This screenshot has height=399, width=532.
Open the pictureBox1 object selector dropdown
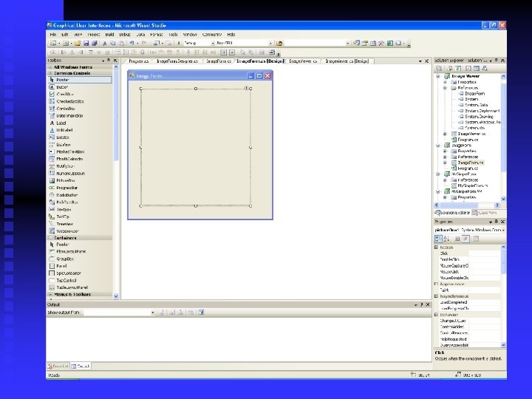[x=503, y=230]
